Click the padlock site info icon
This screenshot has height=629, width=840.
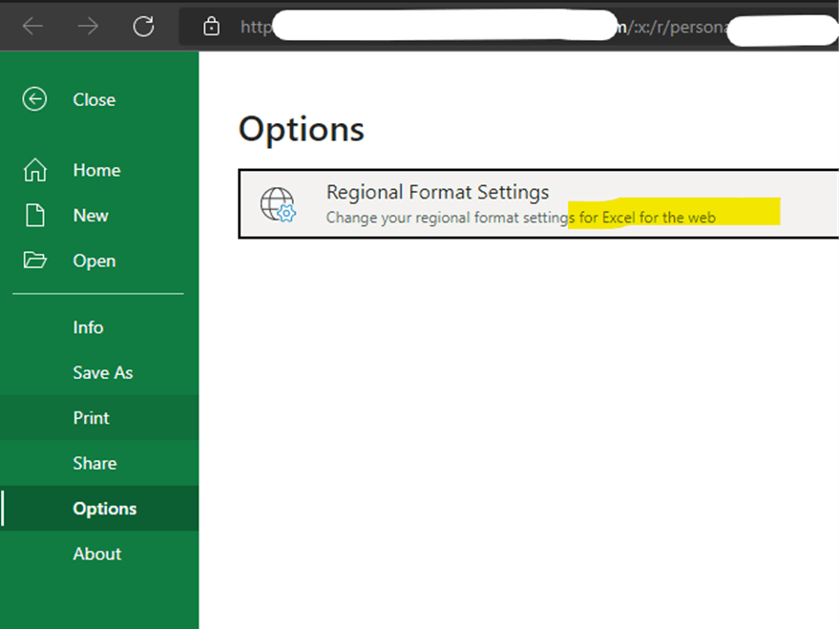[211, 26]
